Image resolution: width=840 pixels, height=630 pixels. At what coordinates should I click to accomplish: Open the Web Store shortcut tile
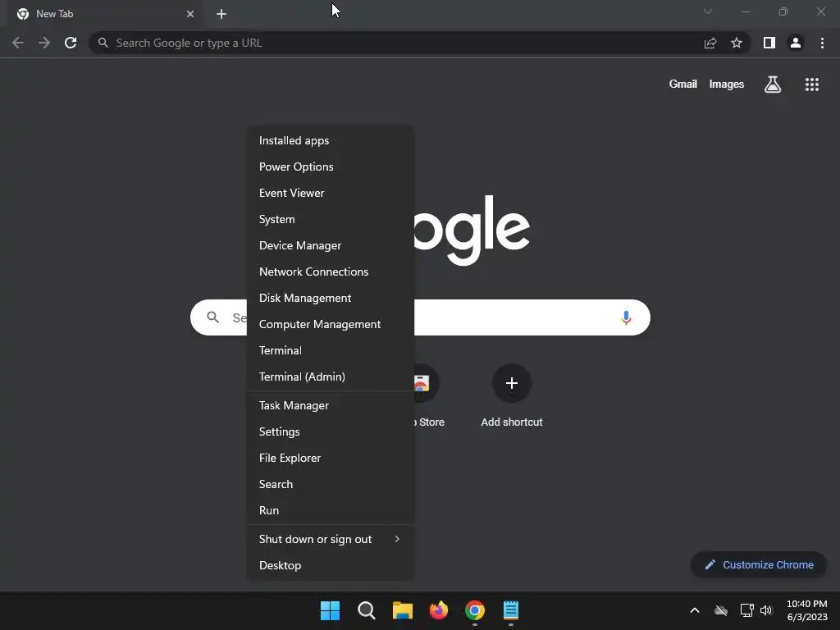427,396
